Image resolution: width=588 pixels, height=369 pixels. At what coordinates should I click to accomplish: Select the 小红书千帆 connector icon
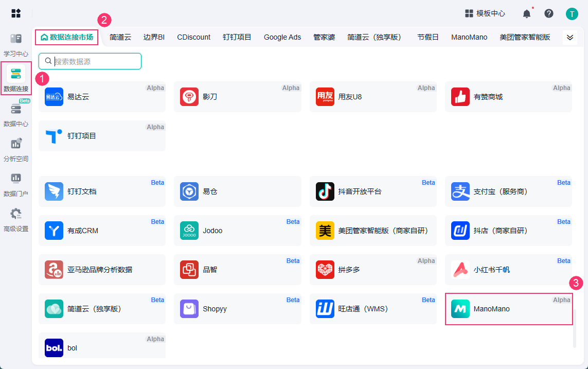[x=460, y=270]
